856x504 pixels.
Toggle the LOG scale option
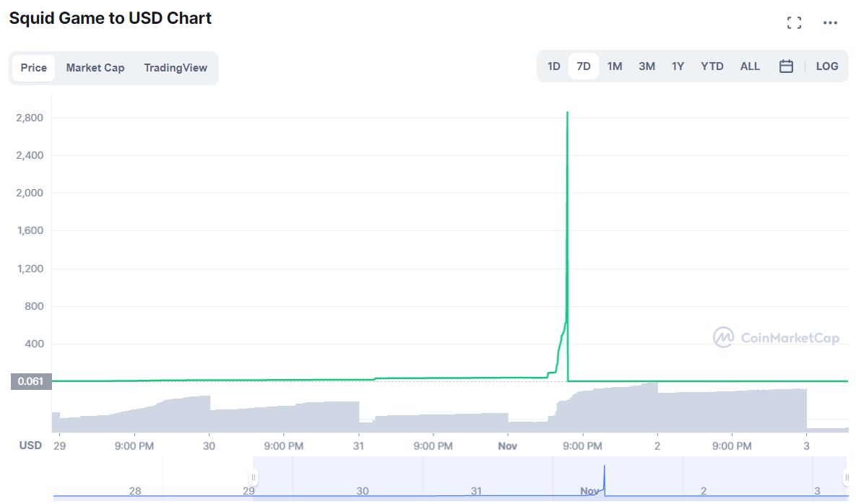coord(826,66)
